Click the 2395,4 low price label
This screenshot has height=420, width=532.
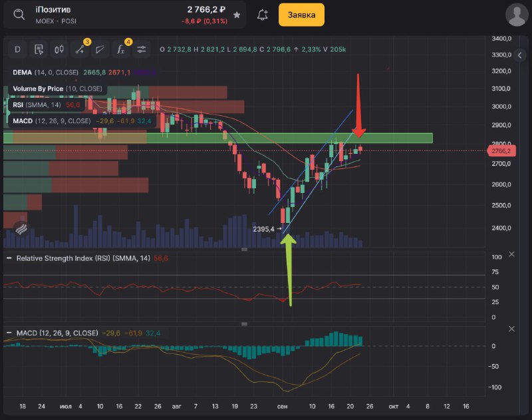point(263,229)
